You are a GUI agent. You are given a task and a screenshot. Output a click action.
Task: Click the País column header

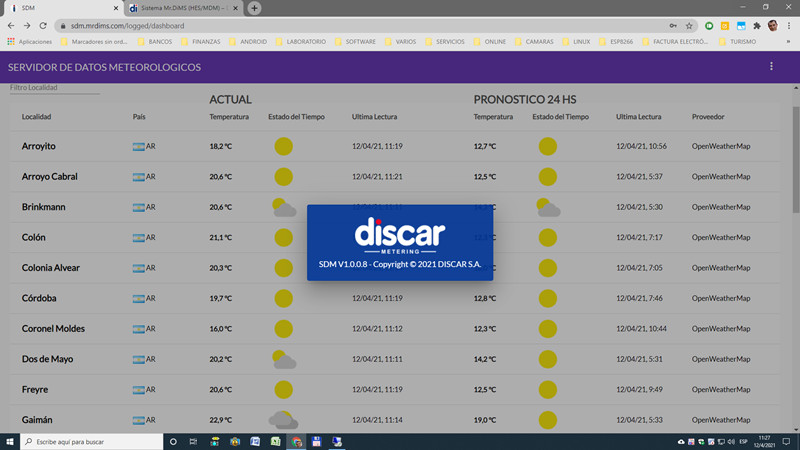click(139, 117)
